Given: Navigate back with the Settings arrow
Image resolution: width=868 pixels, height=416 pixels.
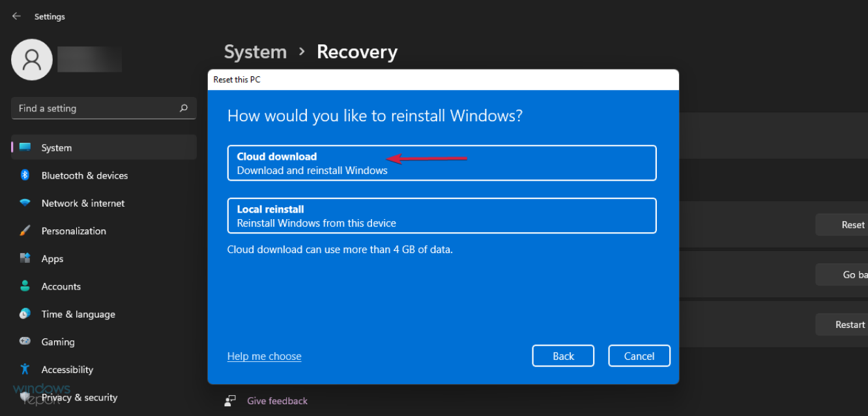Looking at the screenshot, I should [16, 16].
